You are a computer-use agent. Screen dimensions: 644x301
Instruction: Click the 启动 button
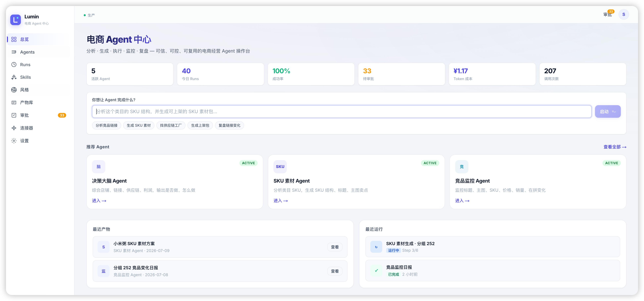tap(608, 111)
